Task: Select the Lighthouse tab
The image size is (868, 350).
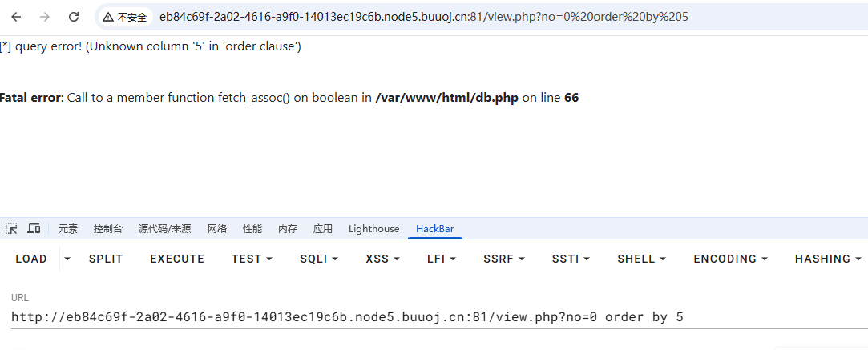Action: (373, 229)
